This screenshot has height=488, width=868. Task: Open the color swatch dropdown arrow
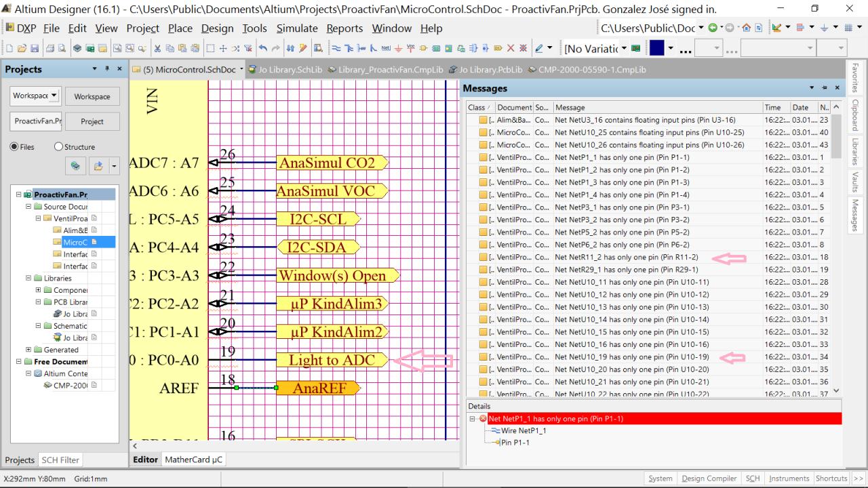click(671, 49)
